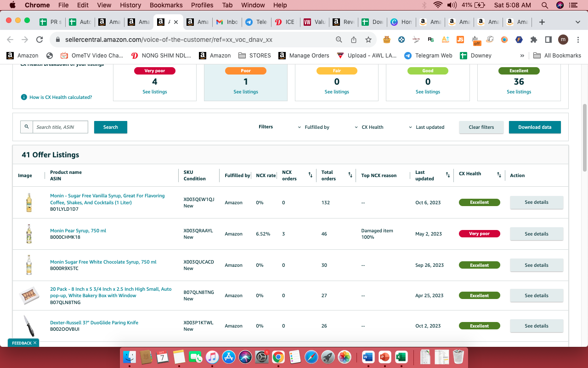The height and width of the screenshot is (368, 588).
Task: Open the Telegram Web bookmark
Action: [428, 55]
